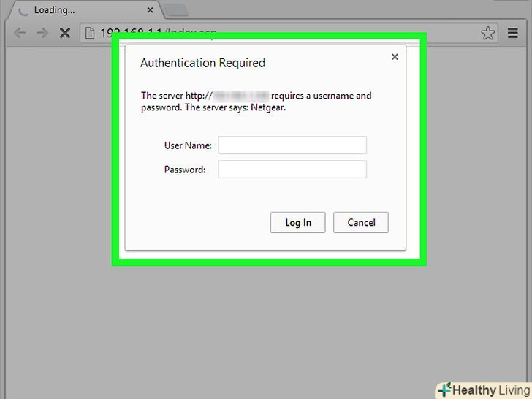Image resolution: width=532 pixels, height=399 pixels.
Task: Click the "The server says: Netgear." text
Action: 235,107
